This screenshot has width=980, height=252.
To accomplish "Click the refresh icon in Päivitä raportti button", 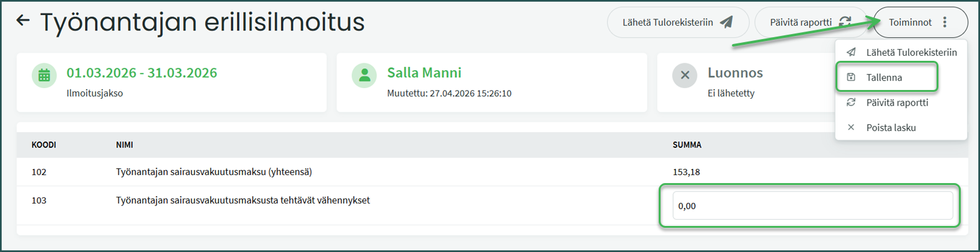I will (x=845, y=22).
